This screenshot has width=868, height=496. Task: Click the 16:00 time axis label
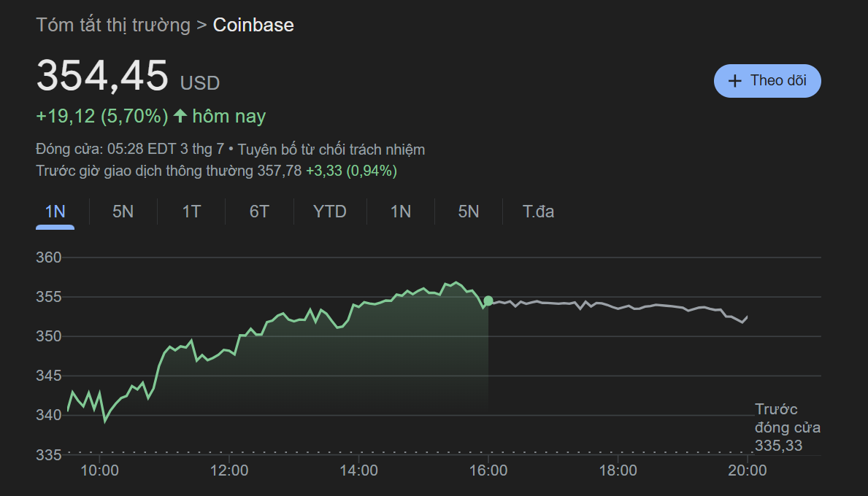coord(488,470)
